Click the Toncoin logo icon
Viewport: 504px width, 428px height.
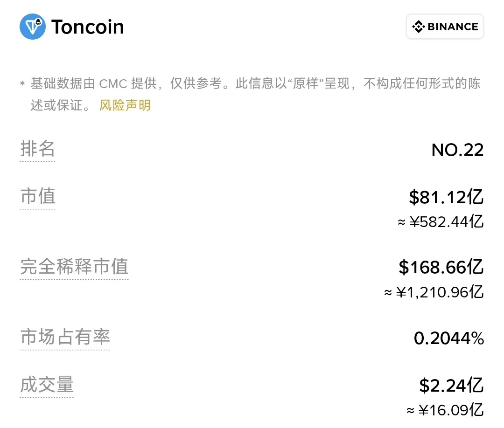pos(33,26)
